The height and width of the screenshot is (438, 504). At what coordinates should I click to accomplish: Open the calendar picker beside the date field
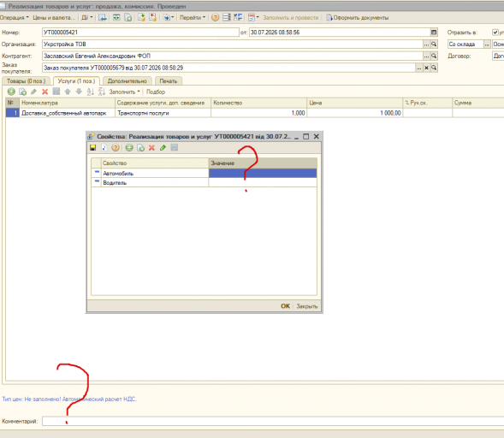[434, 33]
